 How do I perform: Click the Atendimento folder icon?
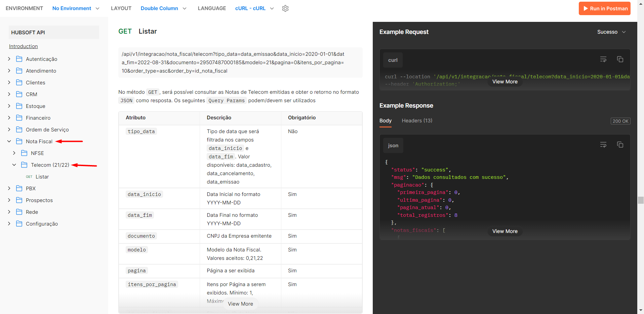(19, 71)
